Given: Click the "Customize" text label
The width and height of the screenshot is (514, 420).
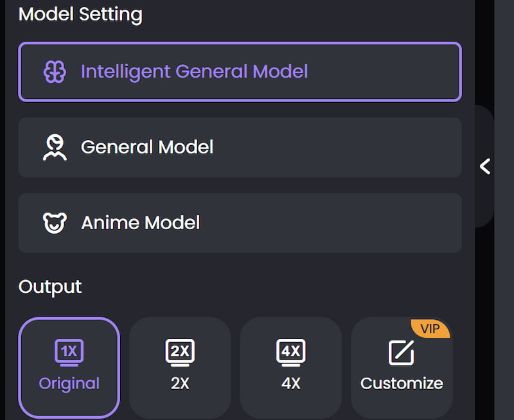Looking at the screenshot, I should tap(402, 383).
